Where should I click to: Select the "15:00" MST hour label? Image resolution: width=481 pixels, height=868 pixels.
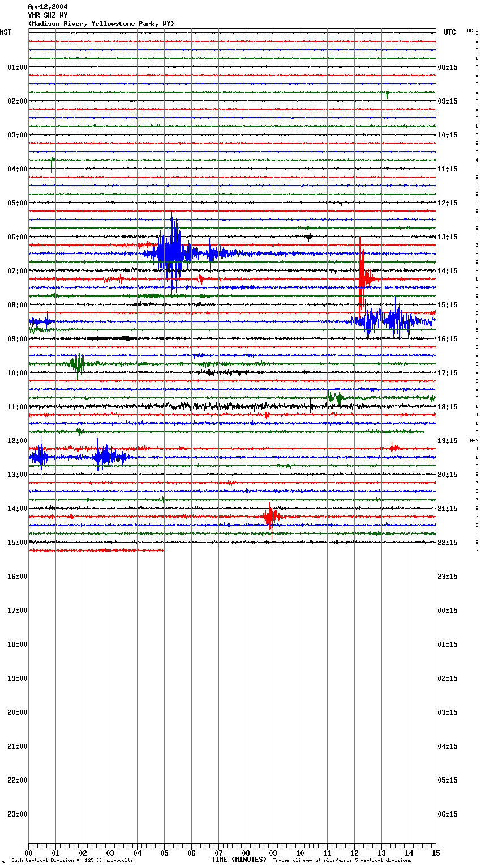click(18, 543)
